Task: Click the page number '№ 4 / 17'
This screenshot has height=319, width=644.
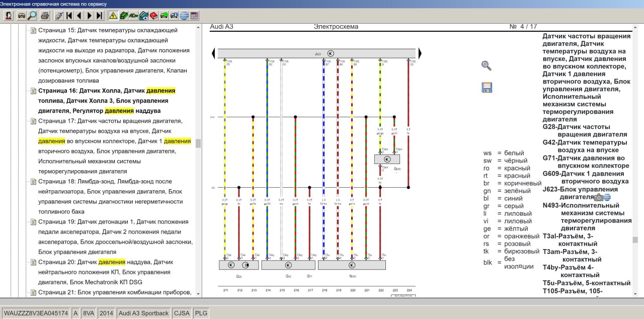Action: click(523, 27)
